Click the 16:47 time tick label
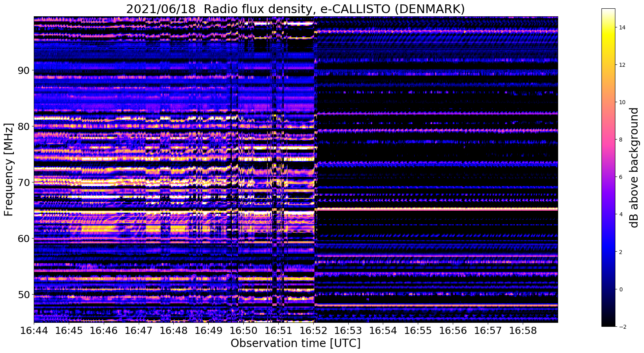Image resolution: width=644 pixels, height=353 pixels. (139, 331)
